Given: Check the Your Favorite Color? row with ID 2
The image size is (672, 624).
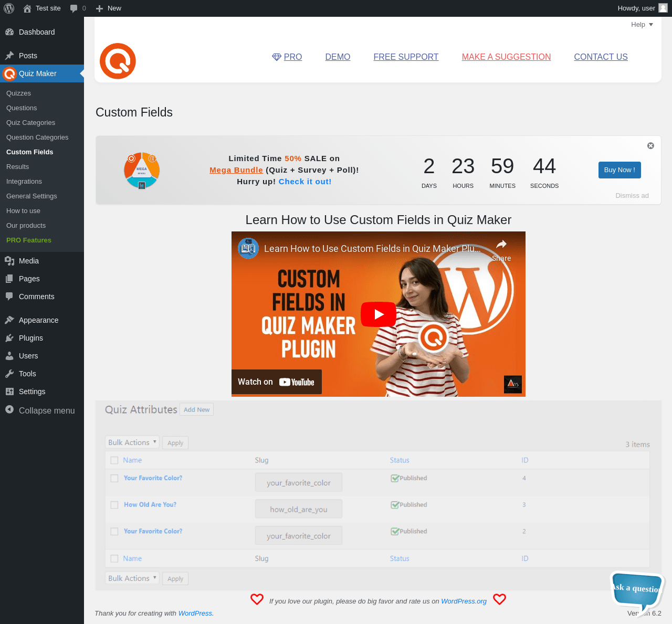Looking at the screenshot, I should pos(114,532).
